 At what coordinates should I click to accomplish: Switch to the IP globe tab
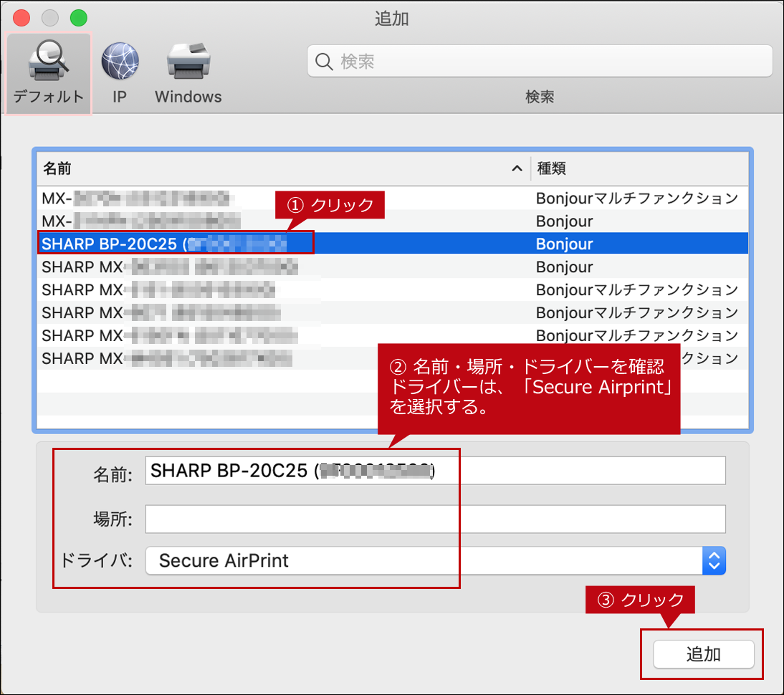coord(120,73)
